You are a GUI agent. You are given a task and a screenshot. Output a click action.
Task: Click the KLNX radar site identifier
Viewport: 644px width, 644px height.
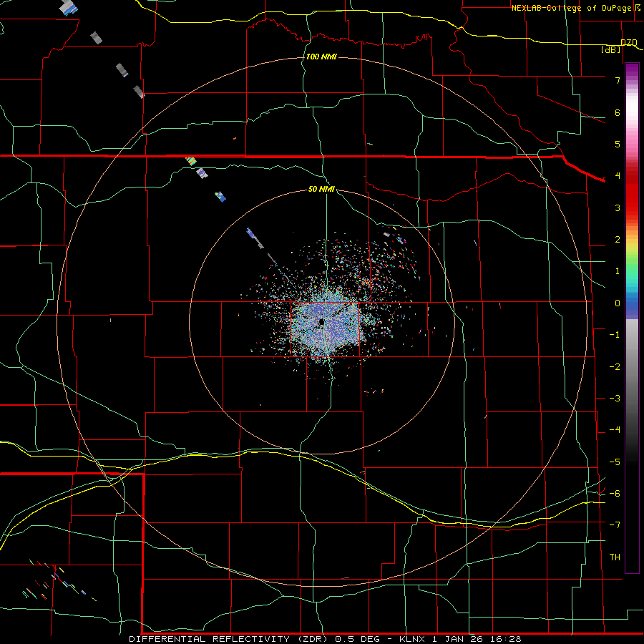tap(412, 639)
